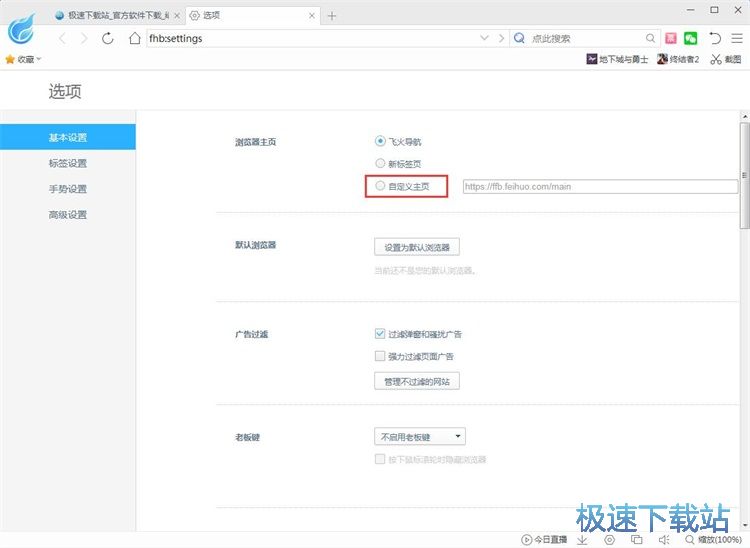Open downloads from status bar arrow
Image resolution: width=750 pixels, height=548 pixels.
click(x=582, y=539)
